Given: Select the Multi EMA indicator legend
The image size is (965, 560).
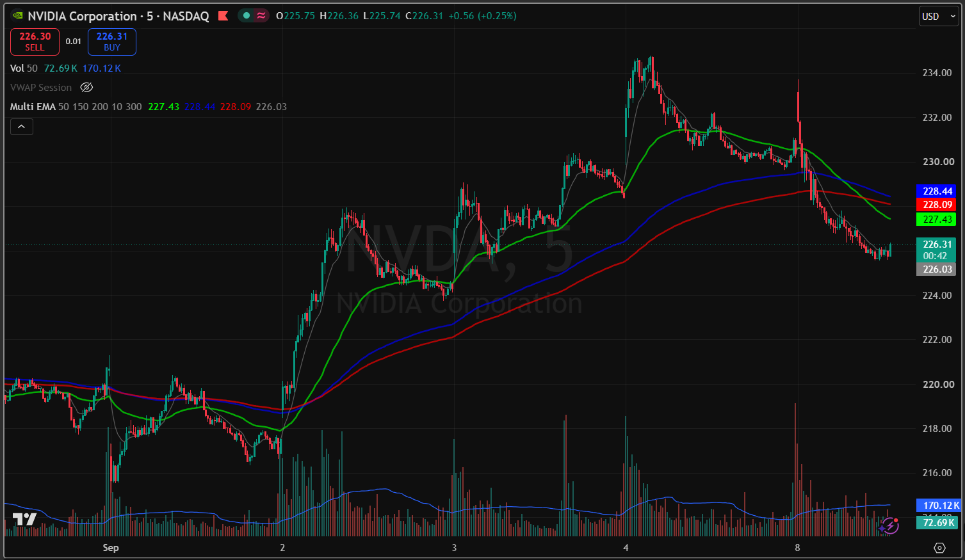Looking at the screenshot, I should tap(33, 107).
